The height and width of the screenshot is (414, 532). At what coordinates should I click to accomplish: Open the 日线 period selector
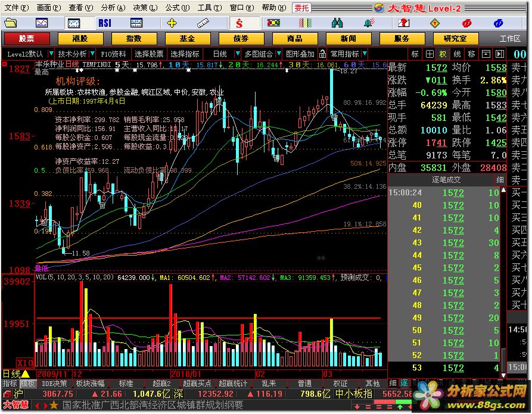220,54
